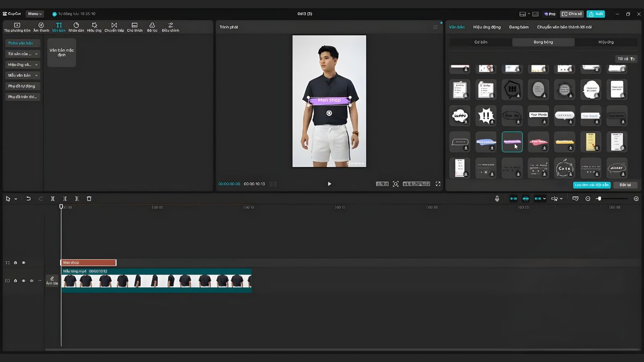Select the Cơ bản text style tab

point(480,42)
